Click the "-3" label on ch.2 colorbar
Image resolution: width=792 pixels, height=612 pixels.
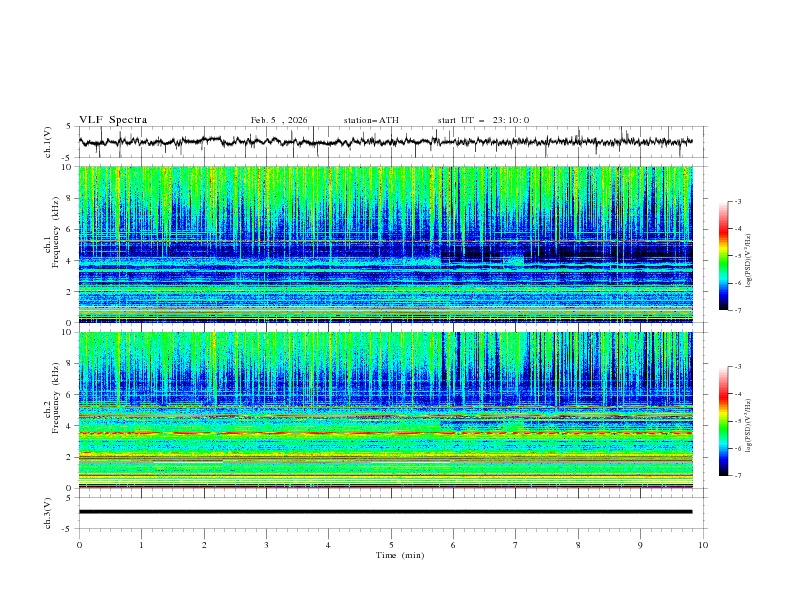tap(738, 367)
